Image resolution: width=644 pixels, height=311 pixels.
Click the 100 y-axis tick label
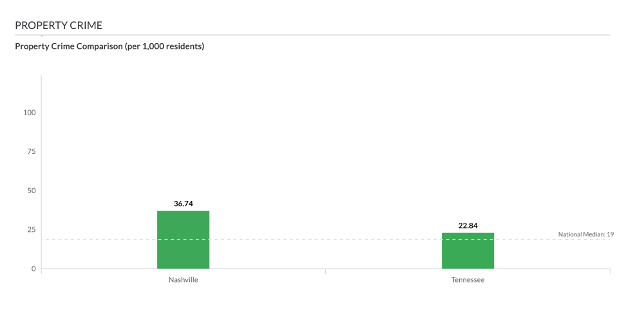pyautogui.click(x=30, y=113)
